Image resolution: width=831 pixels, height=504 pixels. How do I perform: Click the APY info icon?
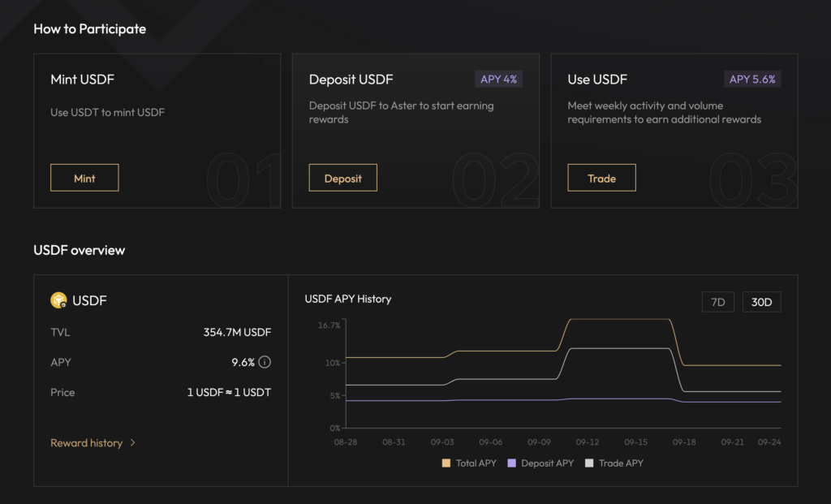click(x=265, y=363)
